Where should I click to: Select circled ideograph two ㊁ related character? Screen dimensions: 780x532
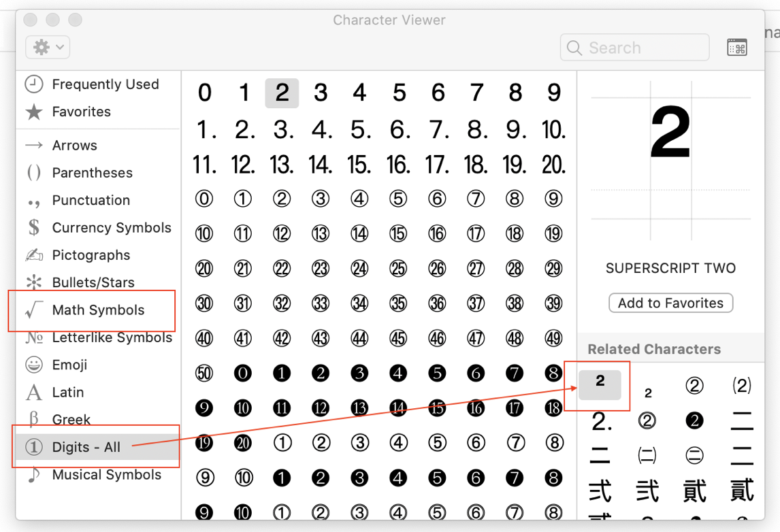click(x=694, y=455)
